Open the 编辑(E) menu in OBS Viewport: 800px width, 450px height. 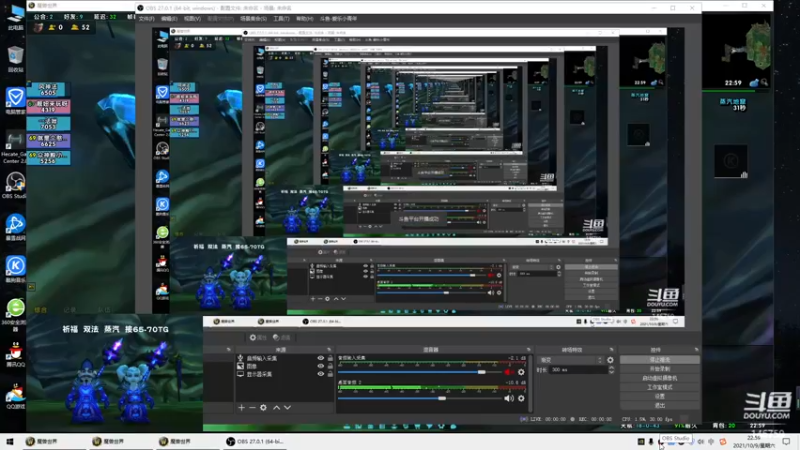pyautogui.click(x=169, y=19)
